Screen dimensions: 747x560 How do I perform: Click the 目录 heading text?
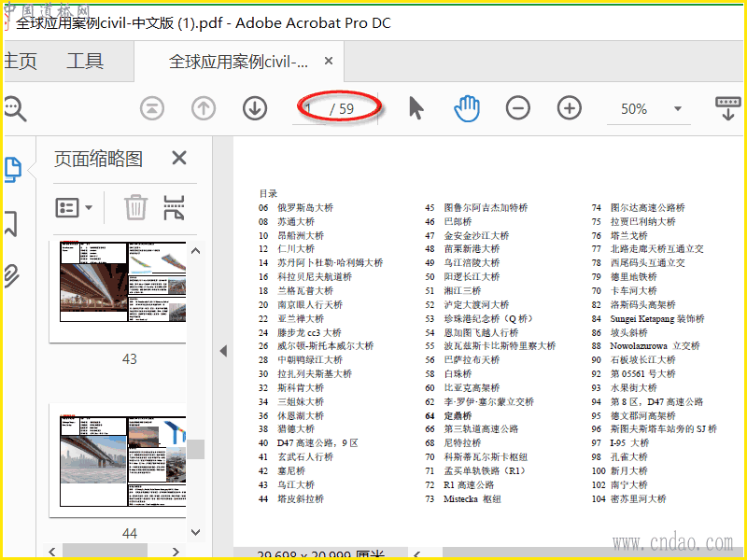pyautogui.click(x=268, y=194)
